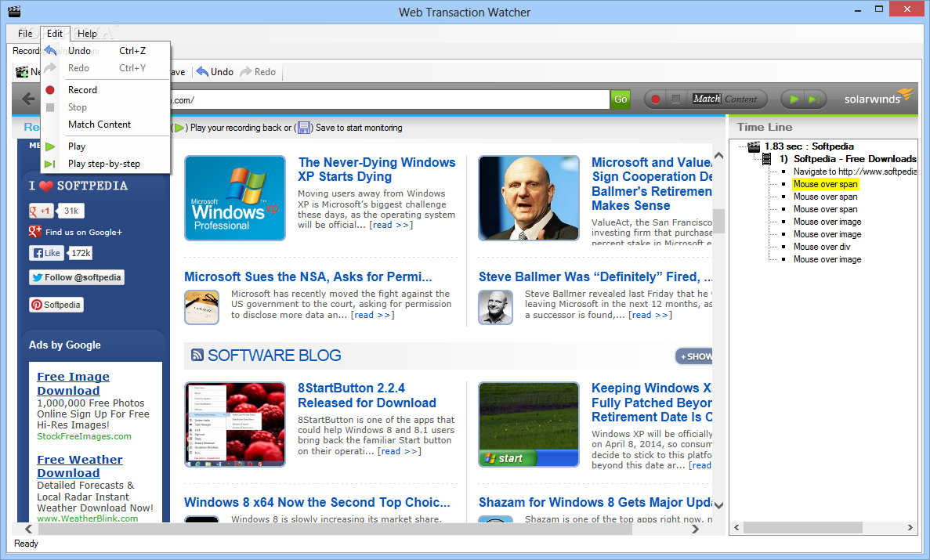This screenshot has width=930, height=560.
Task: Click small Ballmer portrait thumbnail
Action: [x=496, y=307]
